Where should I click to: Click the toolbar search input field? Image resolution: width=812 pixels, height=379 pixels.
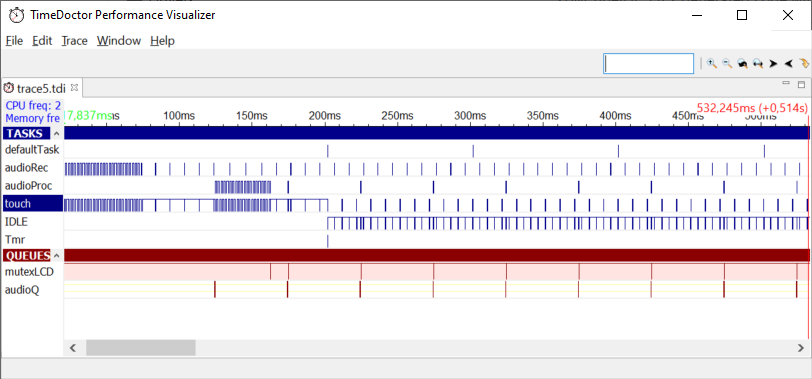coord(648,64)
